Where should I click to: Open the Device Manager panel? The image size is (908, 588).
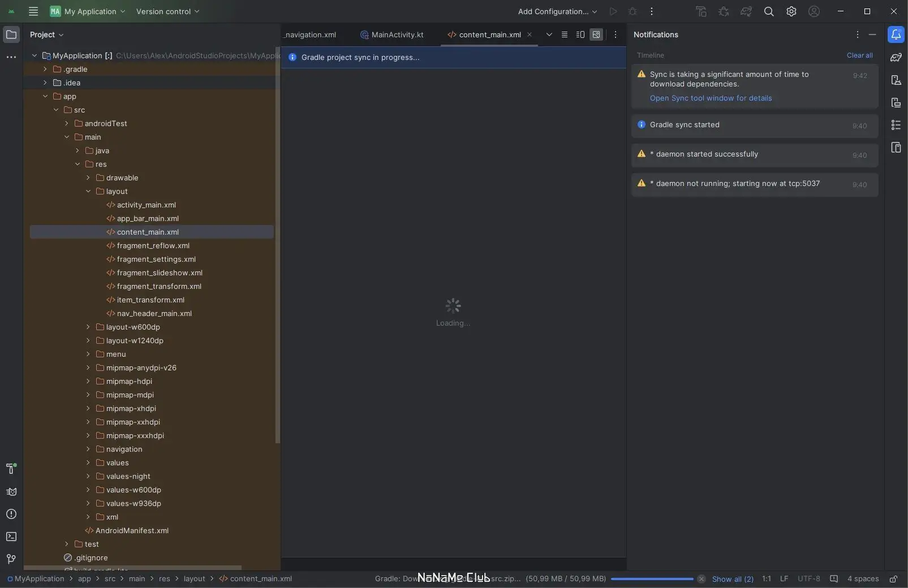pos(896,80)
